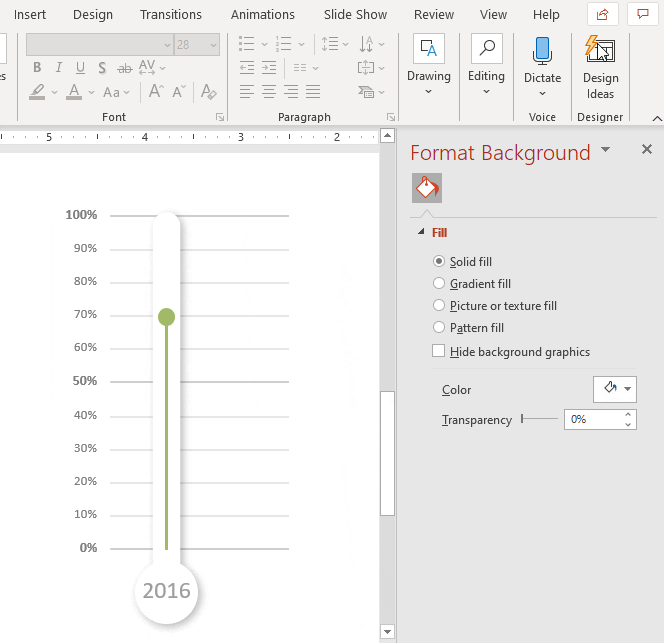Viewport: 664px width, 643px height.
Task: Click the vertical scrollbar down arrow
Action: [x=387, y=632]
